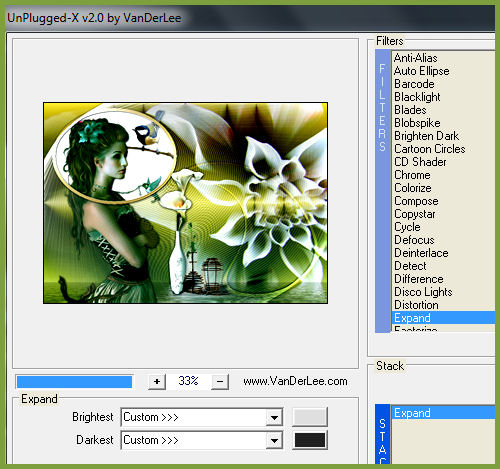The image size is (500, 469).
Task: Select Cartoon Circles filter
Action: click(443, 149)
